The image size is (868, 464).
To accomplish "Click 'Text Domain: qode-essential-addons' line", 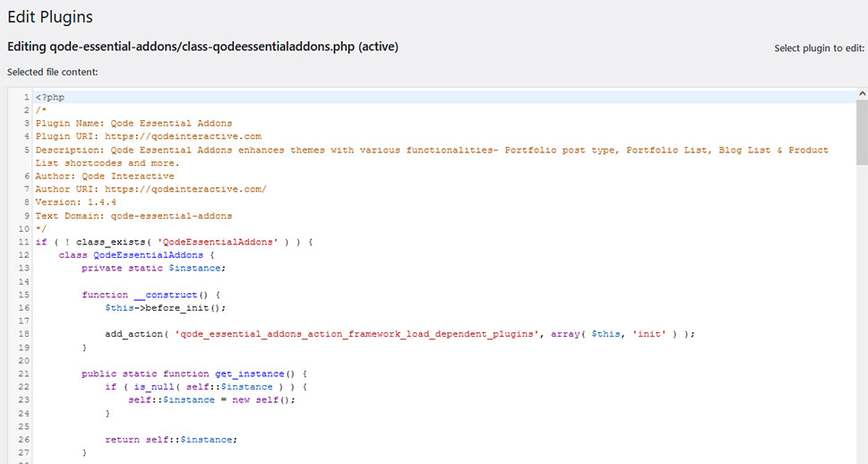I will [134, 215].
